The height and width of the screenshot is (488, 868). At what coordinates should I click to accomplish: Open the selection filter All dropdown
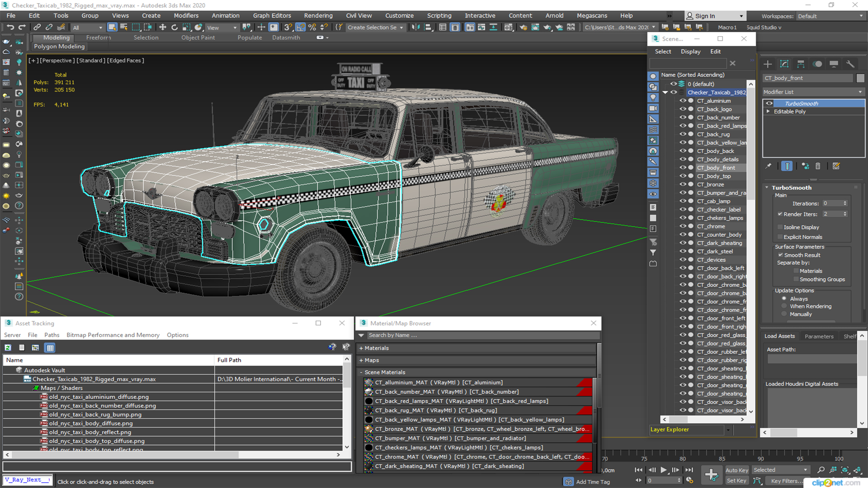87,28
